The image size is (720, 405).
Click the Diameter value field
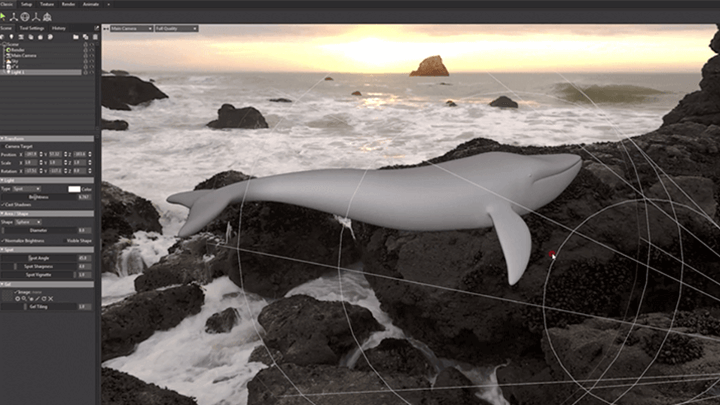[84, 230]
